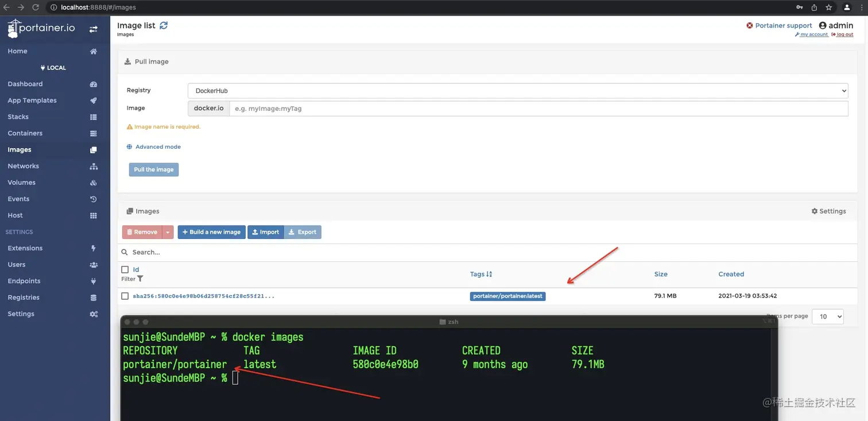The width and height of the screenshot is (868, 421).
Task: Click browser forward arrow
Action: pos(21,7)
